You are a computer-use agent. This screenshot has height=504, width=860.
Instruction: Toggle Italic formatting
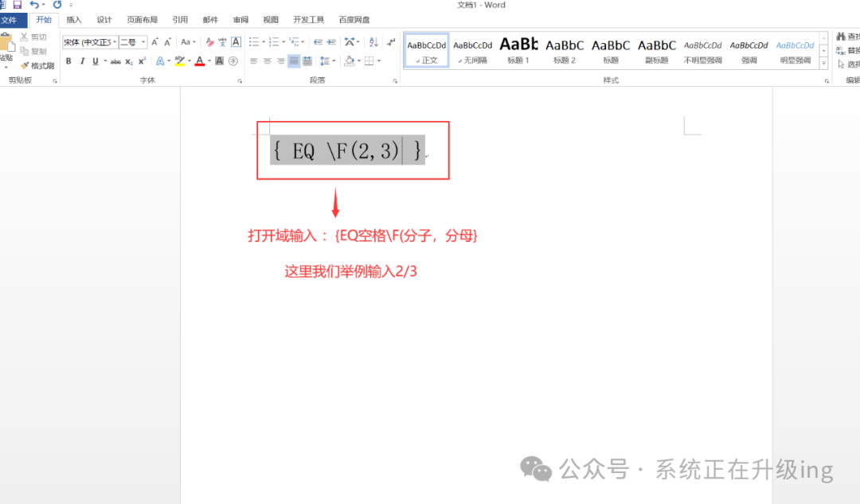tap(82, 61)
